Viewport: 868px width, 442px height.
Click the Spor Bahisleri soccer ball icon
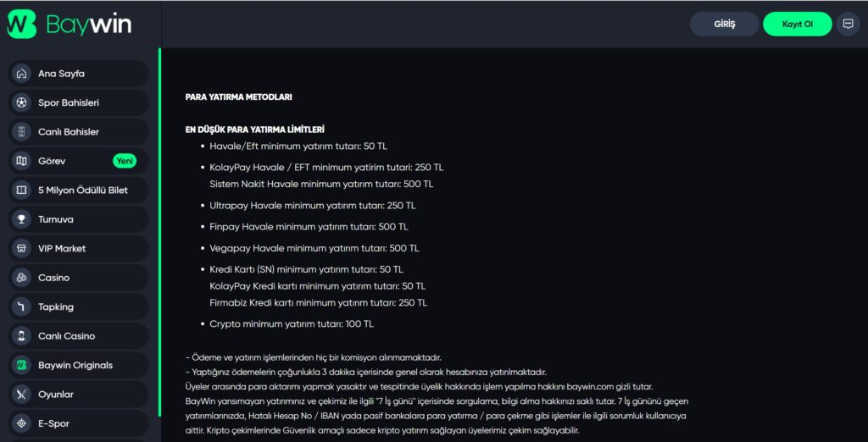(21, 102)
